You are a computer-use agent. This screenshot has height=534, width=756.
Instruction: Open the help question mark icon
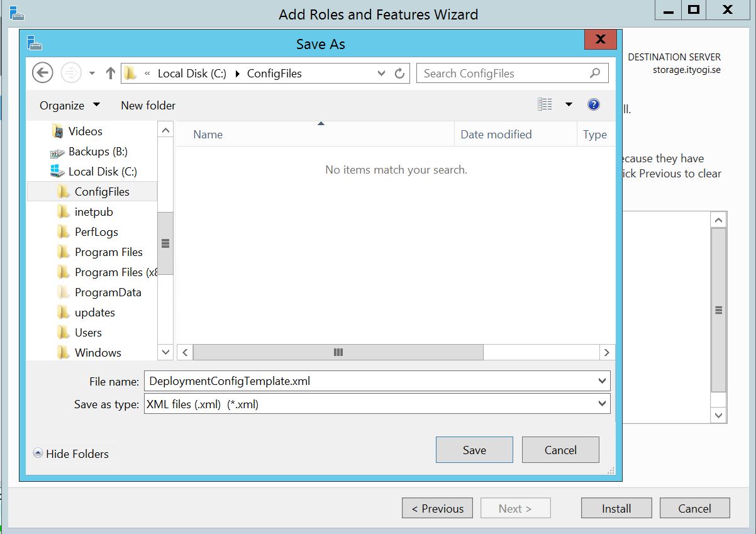click(x=594, y=104)
